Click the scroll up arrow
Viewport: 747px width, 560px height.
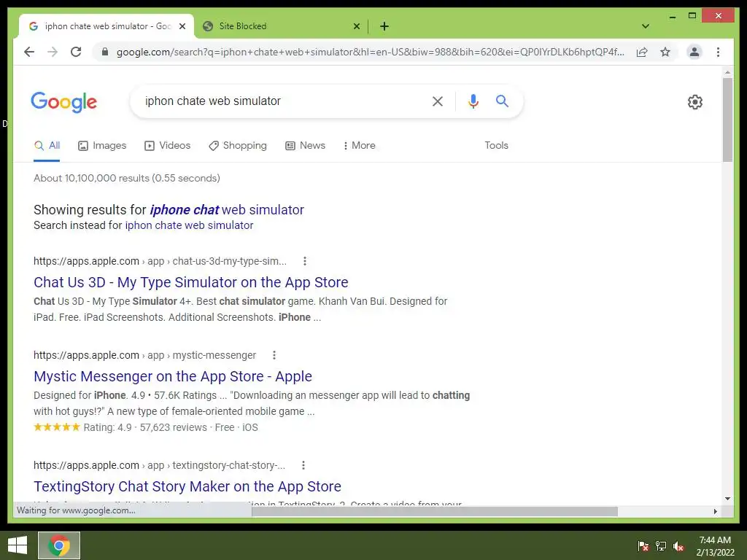pos(727,72)
